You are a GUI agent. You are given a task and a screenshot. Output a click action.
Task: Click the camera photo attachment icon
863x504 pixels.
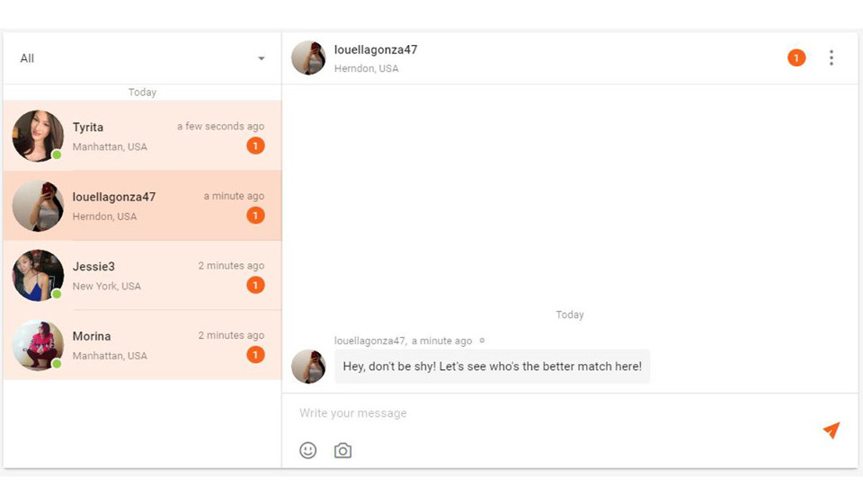pos(343,450)
